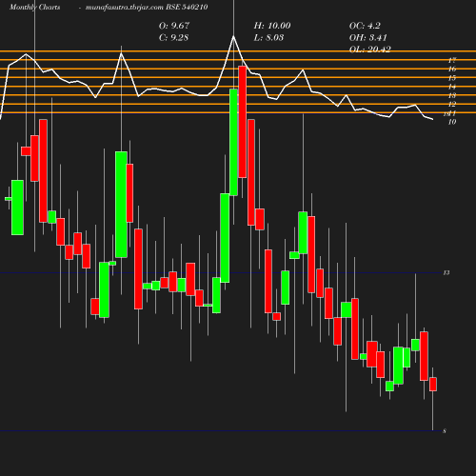Click the 13 label beside orange lines
The image size is (476, 476).
452,95
